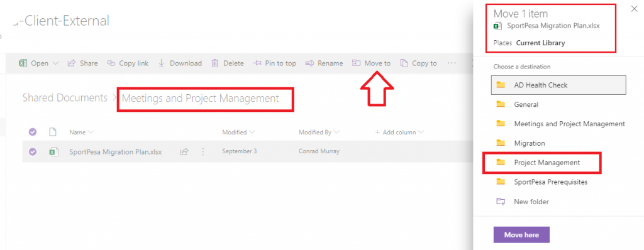Viewport: 644px width, 250px height.
Task: Click the share icon on the file row
Action: pos(184,152)
